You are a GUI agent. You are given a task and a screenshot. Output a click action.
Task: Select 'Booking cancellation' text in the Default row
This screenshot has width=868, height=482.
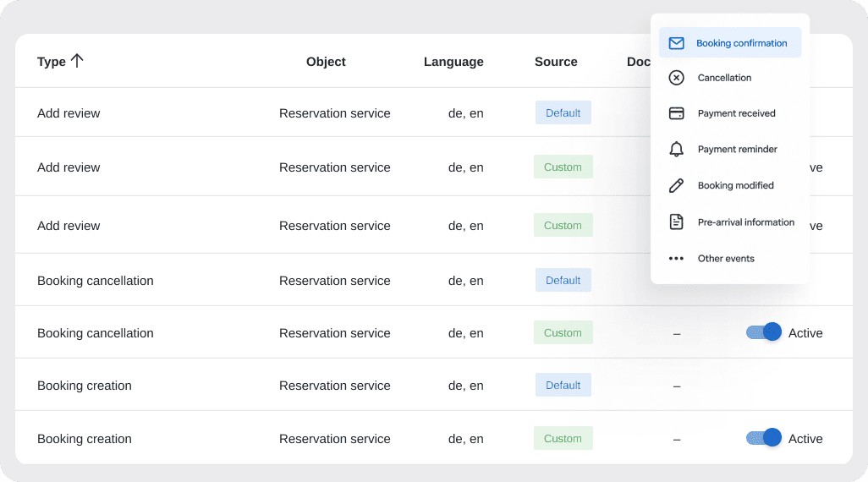pos(96,281)
